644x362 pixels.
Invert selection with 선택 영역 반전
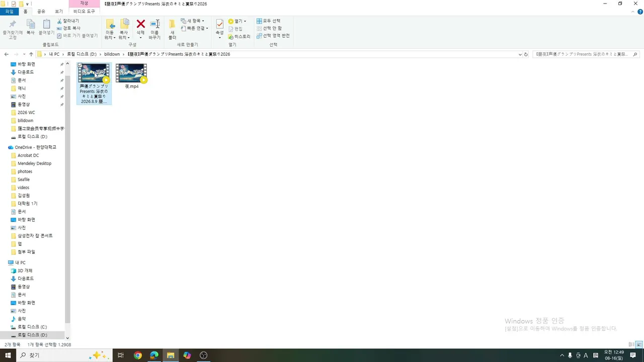click(x=273, y=36)
